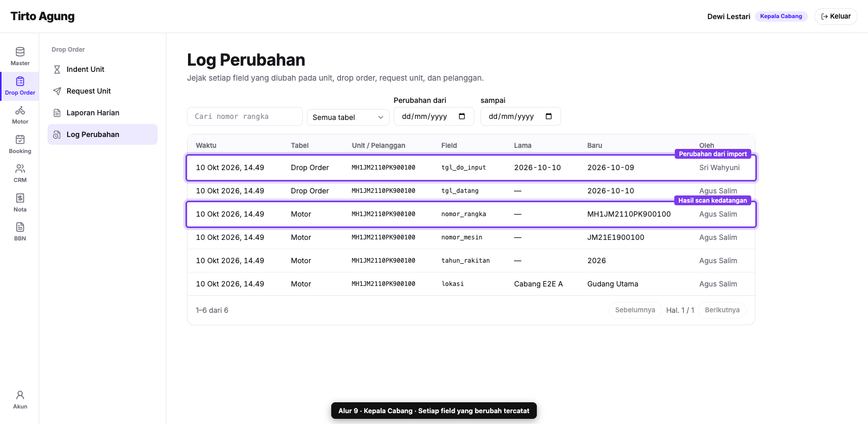Screen dimensions: 868x424
Task: Select Log Perubahan menu item
Action: 102,134
